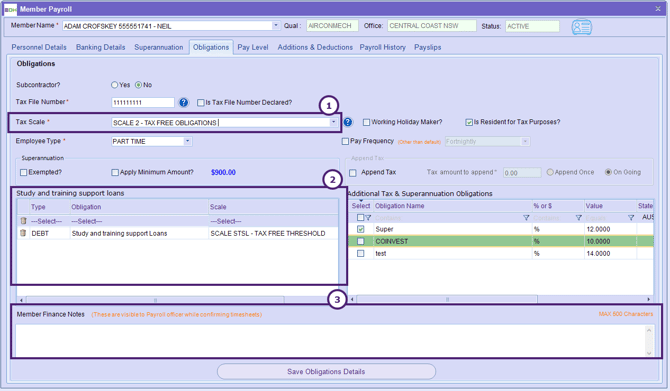Click help icon beside Tax File Number
The image size is (670, 391).
tap(184, 103)
